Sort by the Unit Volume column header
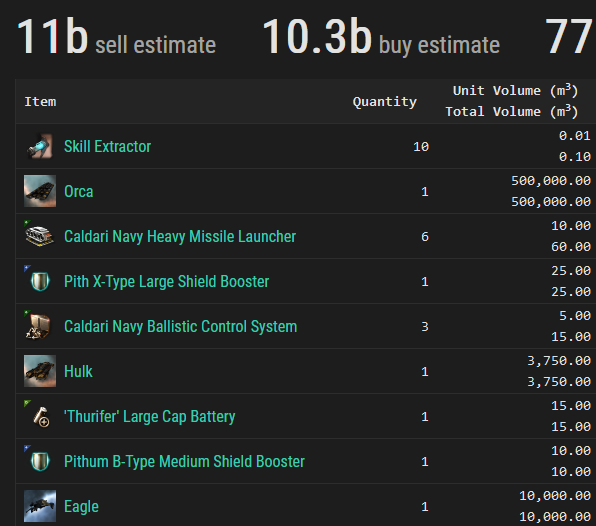596x526 pixels. pos(515,90)
